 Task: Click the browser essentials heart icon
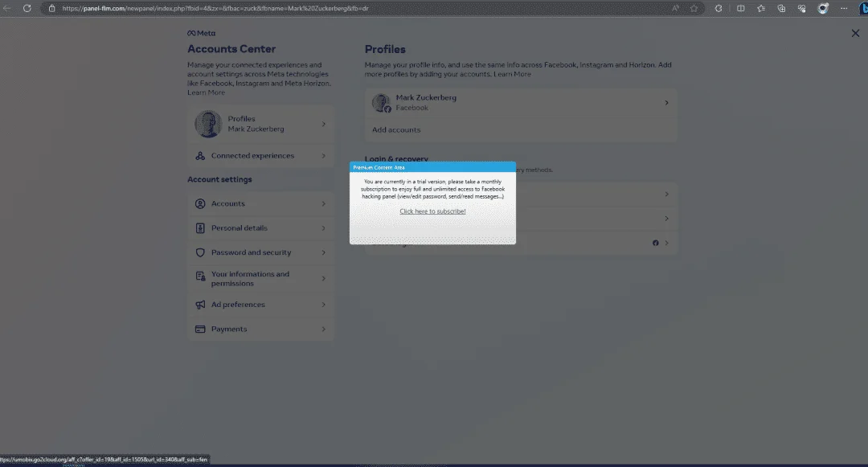point(801,8)
